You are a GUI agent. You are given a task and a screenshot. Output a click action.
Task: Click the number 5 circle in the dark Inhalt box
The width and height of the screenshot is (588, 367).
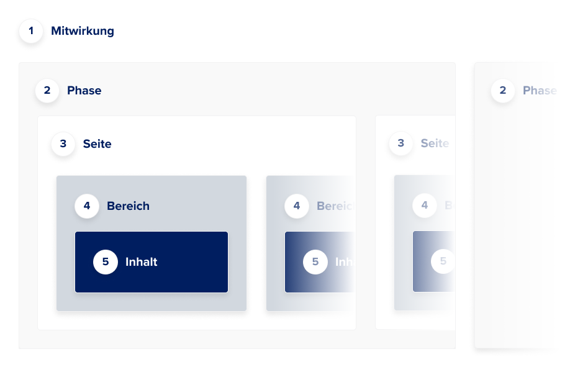(x=106, y=261)
